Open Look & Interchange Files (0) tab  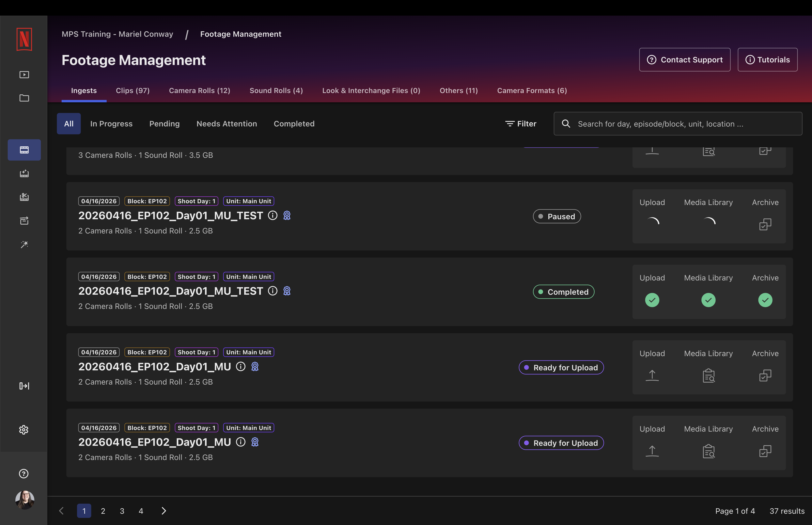pos(371,91)
